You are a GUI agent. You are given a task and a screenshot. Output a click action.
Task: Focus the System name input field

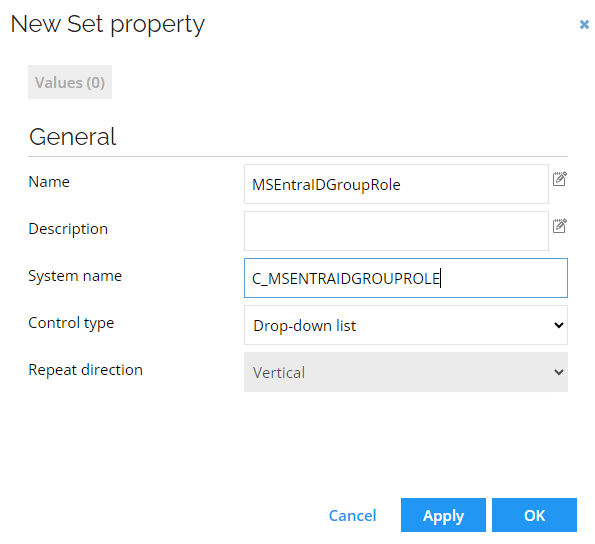point(406,278)
